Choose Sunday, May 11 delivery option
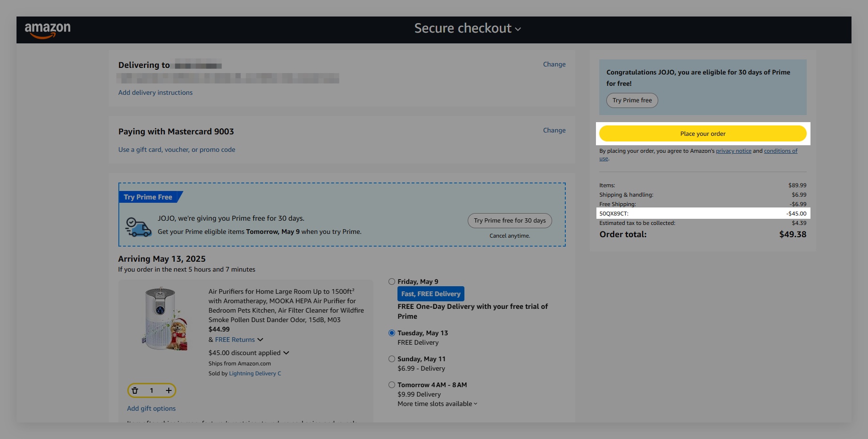Screen dimensions: 868x439 tap(392, 359)
